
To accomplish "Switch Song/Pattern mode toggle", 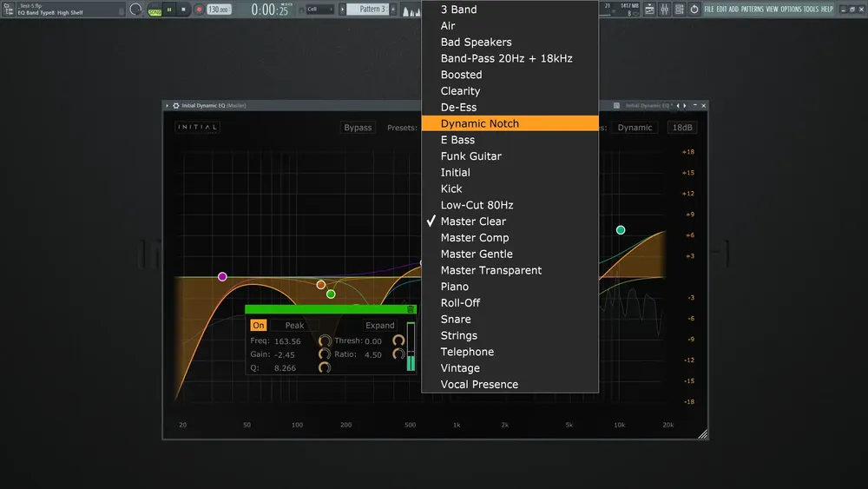I will (x=155, y=11).
